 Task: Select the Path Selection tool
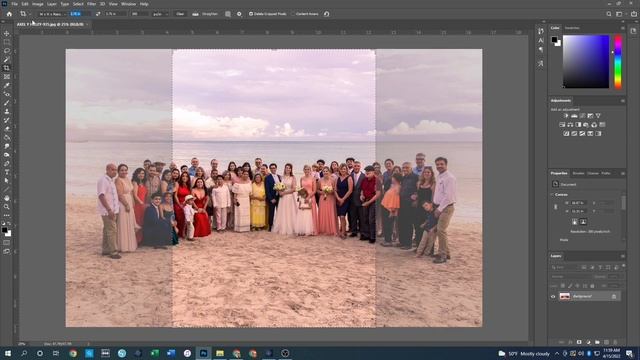tap(7, 181)
